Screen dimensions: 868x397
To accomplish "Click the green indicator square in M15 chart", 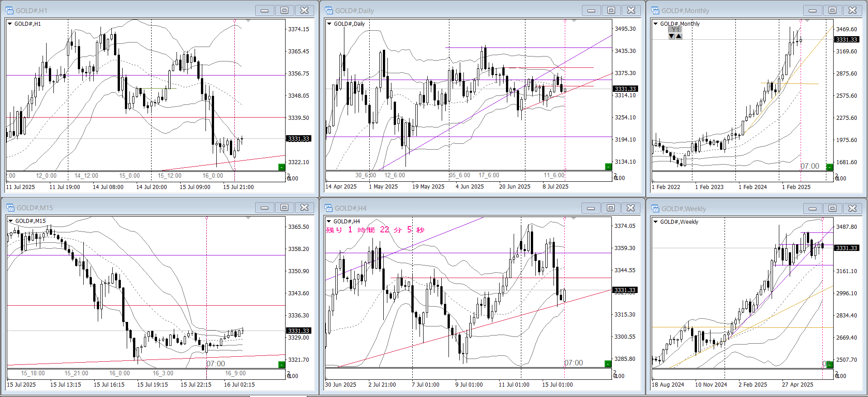I will [x=281, y=364].
